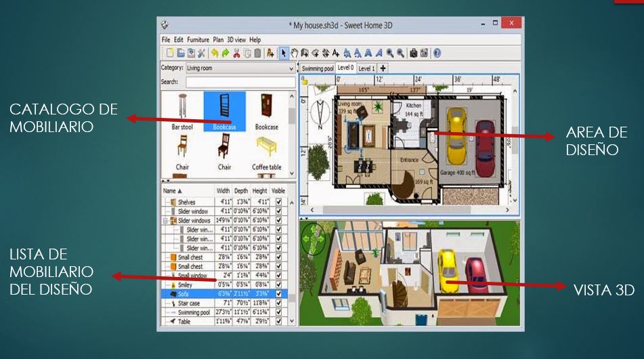Zoom in with the first magnifier icon
The height and width of the screenshot is (359, 644).
point(390,53)
